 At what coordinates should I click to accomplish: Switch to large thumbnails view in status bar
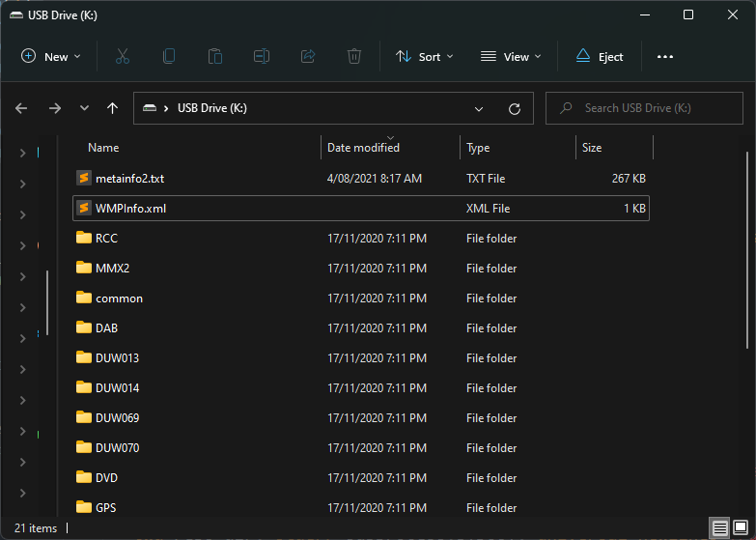click(740, 528)
